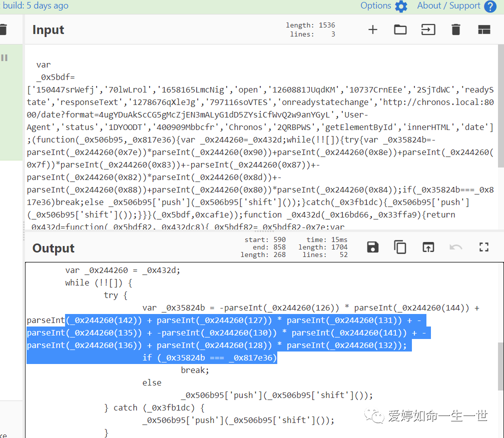Click the help question mark icon
The width and height of the screenshot is (504, 438).
tap(490, 6)
